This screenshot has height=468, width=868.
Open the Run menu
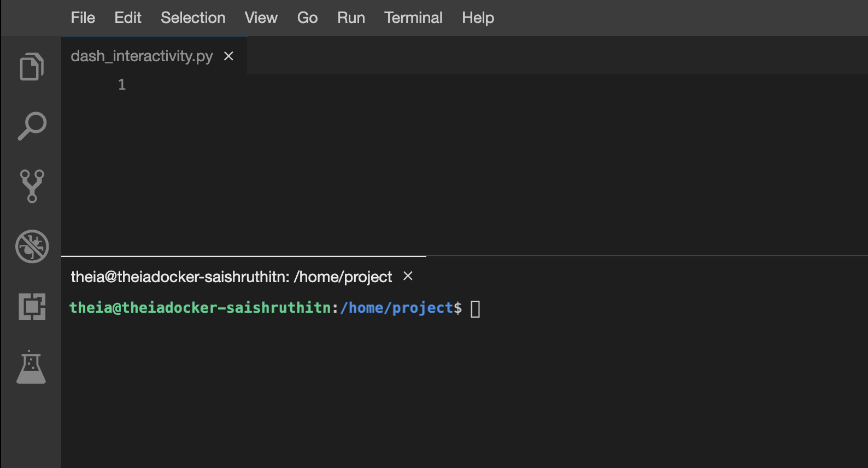click(x=351, y=18)
